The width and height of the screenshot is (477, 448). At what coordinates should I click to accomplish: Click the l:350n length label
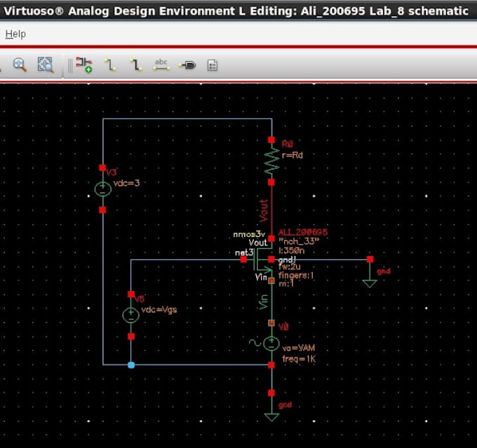coord(291,250)
